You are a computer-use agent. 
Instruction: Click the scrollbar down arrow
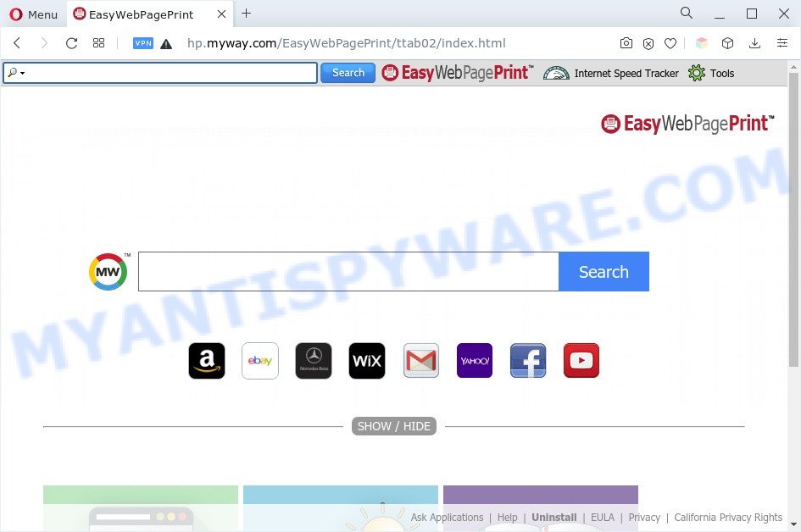coord(793,524)
